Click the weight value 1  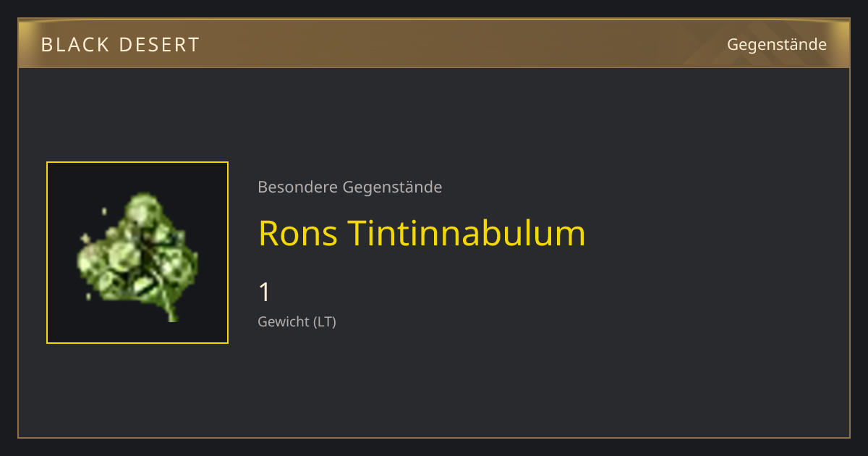click(x=265, y=292)
